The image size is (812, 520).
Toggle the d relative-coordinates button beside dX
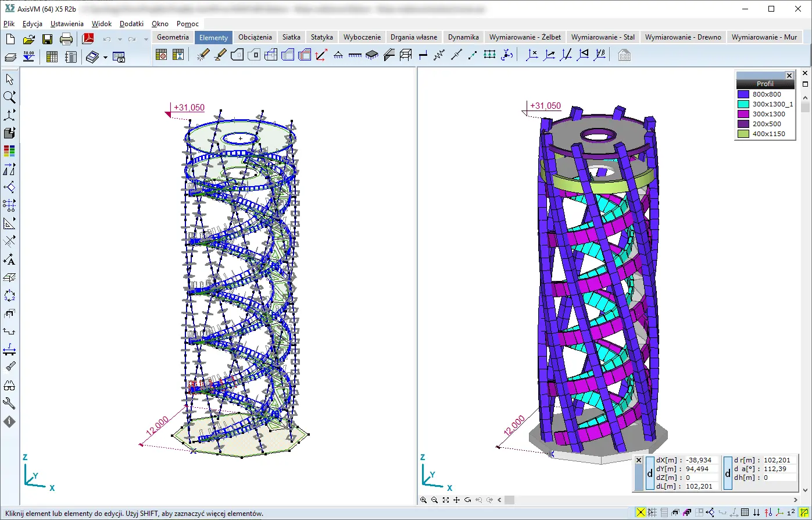pos(650,473)
